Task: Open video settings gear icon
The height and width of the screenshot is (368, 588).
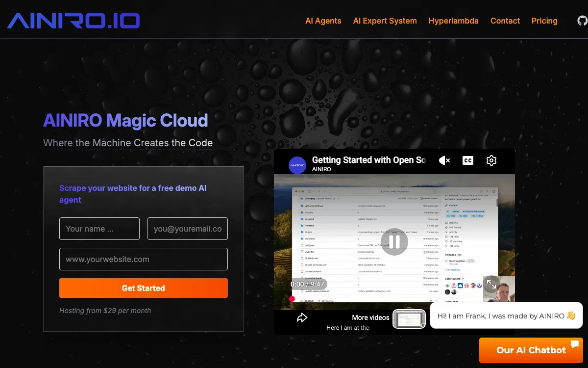Action: (x=491, y=160)
